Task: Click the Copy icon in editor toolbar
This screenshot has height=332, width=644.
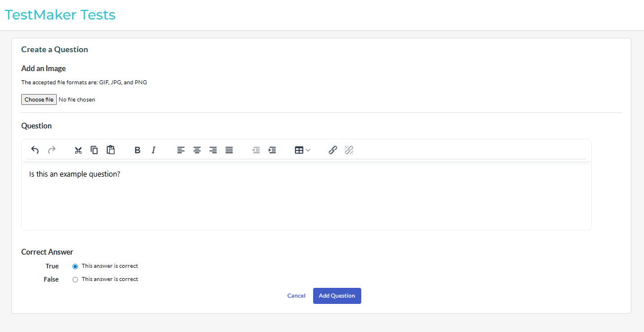Action: [94, 150]
